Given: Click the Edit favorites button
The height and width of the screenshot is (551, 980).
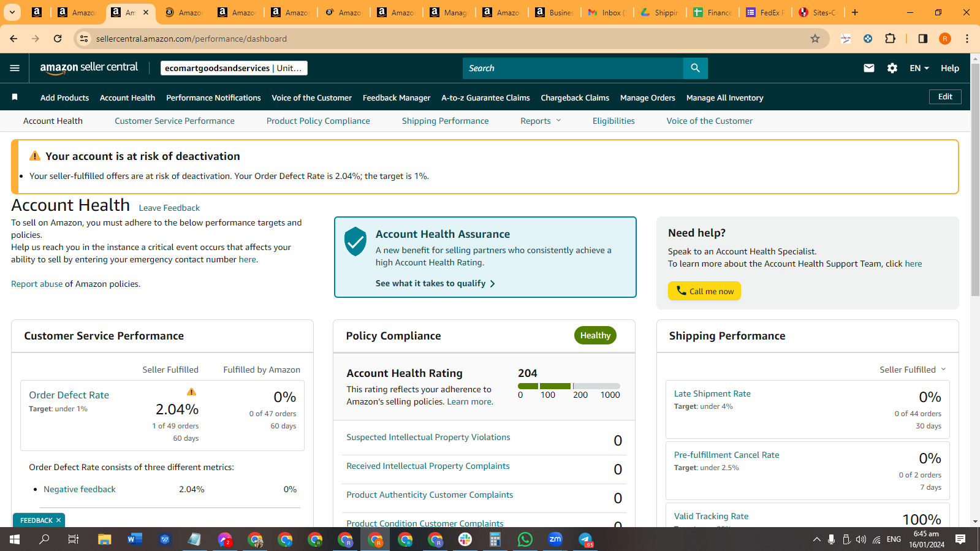Looking at the screenshot, I should pos(945,97).
